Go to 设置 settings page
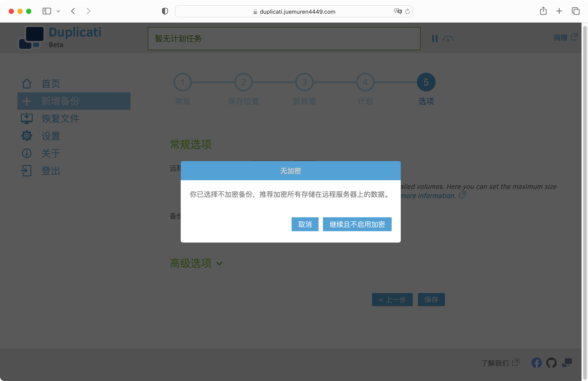Image resolution: width=588 pixels, height=381 pixels. [x=51, y=136]
